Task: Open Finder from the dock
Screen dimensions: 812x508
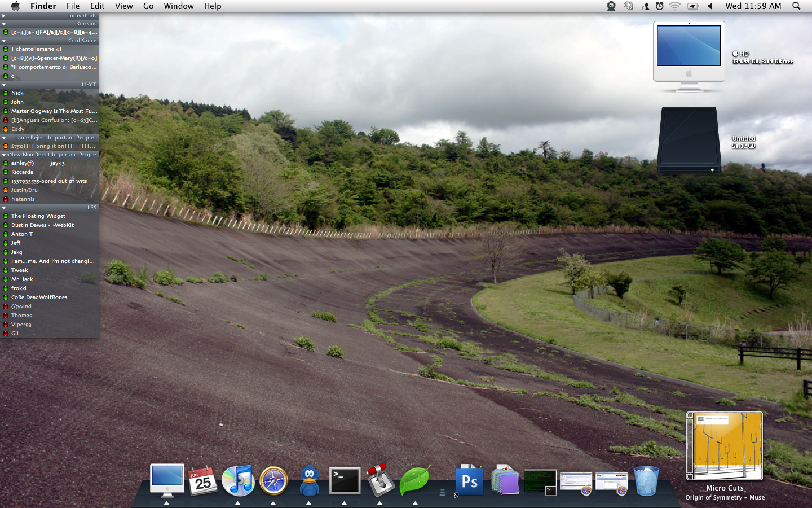Action: 167,480
